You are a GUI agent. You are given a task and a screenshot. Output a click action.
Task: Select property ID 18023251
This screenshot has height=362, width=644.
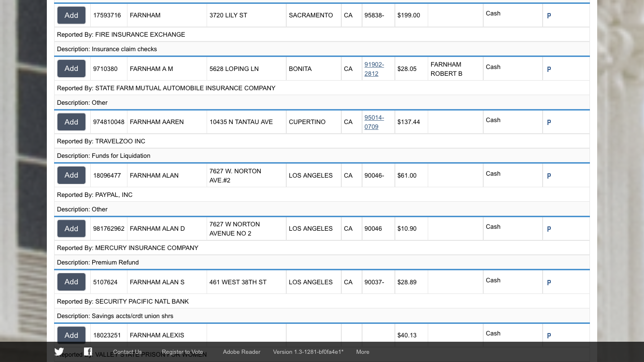pos(107,335)
